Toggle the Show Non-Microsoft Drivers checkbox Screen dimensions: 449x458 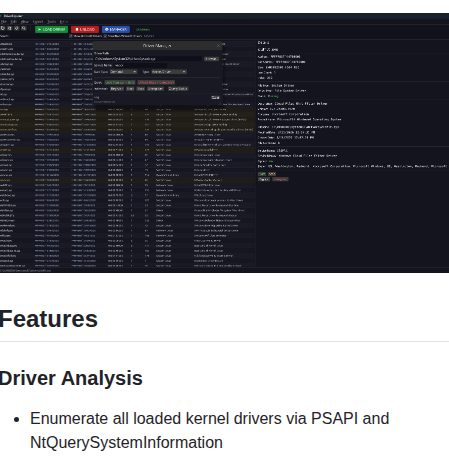coord(105,36)
